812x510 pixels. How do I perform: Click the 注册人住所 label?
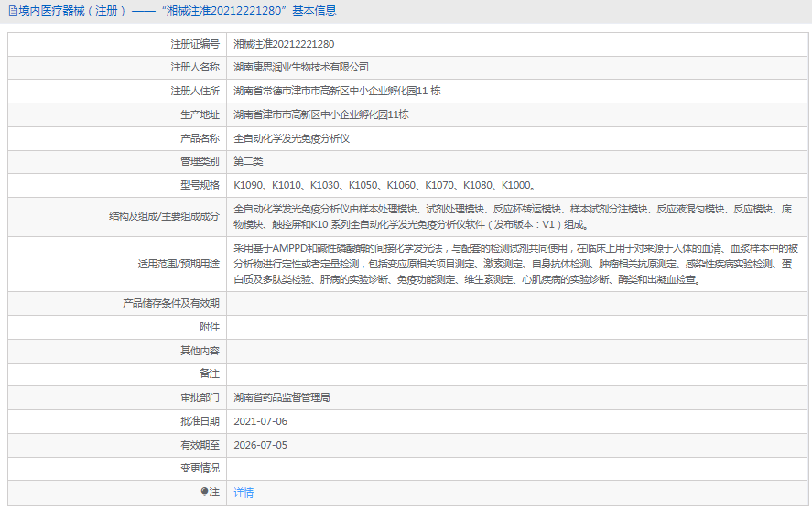coord(195,91)
